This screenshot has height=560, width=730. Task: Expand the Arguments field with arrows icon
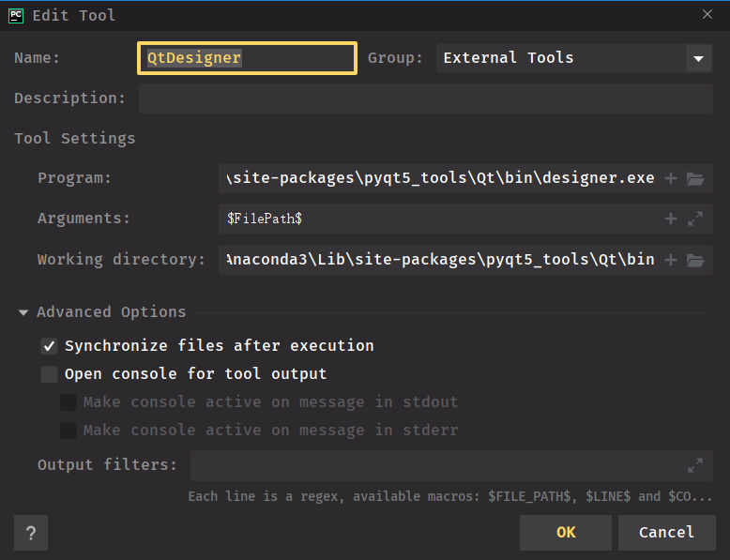695,219
